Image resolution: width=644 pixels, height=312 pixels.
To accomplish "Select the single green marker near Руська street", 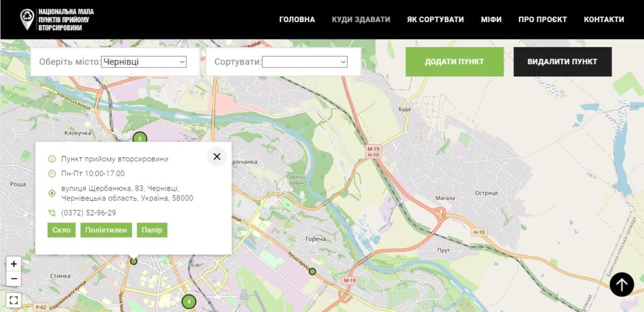I will pos(312,271).
